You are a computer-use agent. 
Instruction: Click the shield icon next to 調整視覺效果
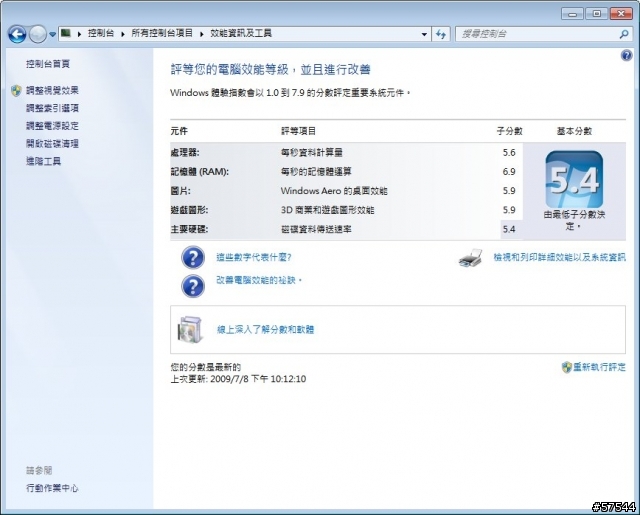click(16, 91)
